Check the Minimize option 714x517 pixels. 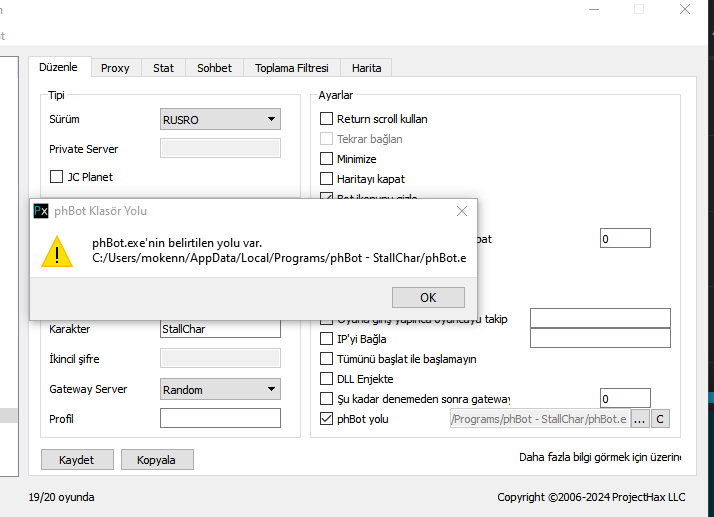326,159
